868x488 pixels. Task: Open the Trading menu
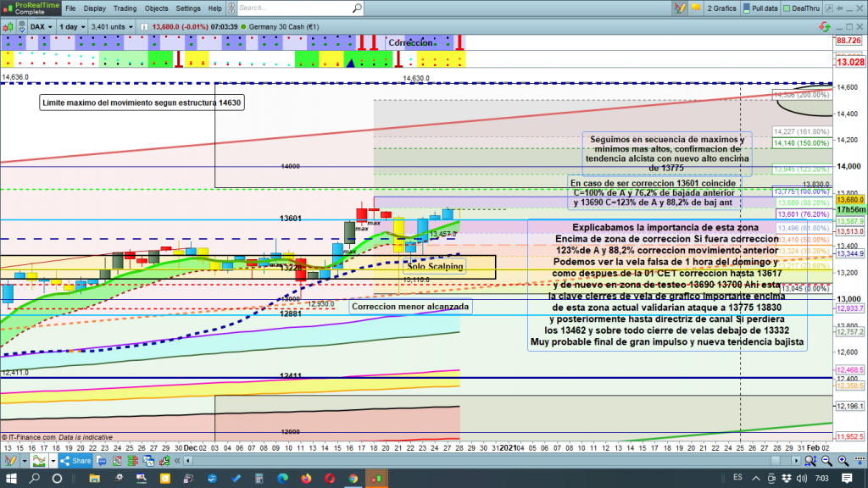click(x=125, y=8)
